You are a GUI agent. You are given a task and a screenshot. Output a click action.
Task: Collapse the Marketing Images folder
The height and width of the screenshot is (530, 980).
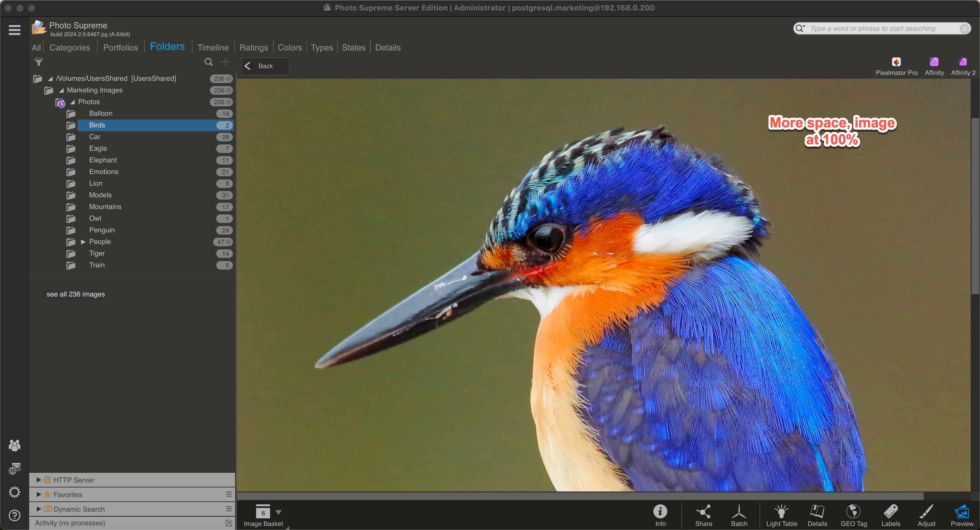(x=61, y=90)
